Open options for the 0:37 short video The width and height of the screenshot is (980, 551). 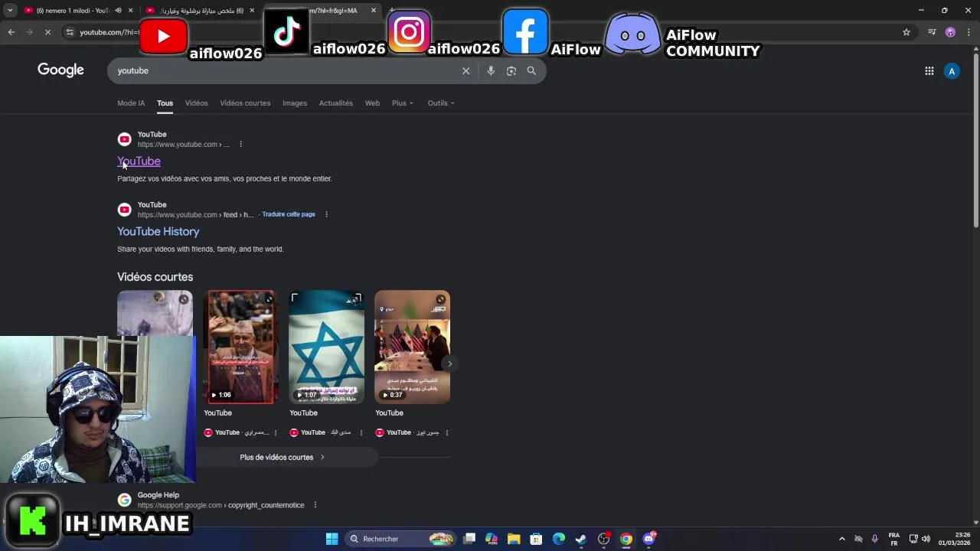pos(447,432)
